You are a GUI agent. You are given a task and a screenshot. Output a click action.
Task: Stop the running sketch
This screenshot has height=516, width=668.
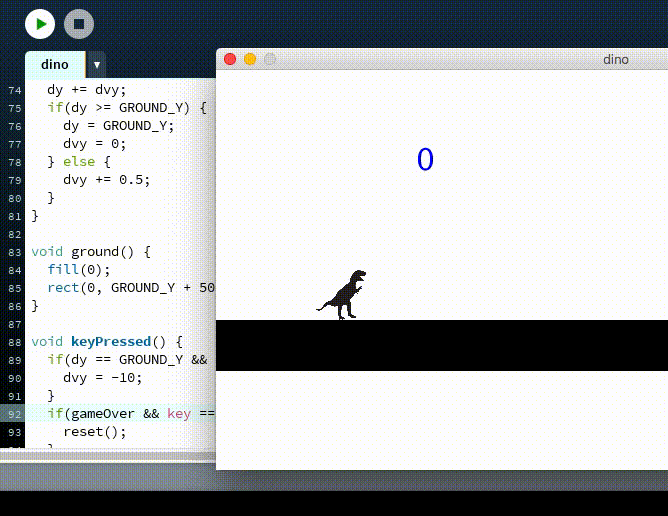pos(79,24)
